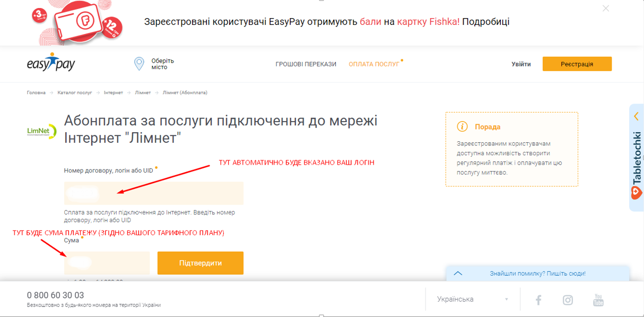644x317 pixels.
Task: Follow the Подробиці link in banner
Action: [x=486, y=22]
